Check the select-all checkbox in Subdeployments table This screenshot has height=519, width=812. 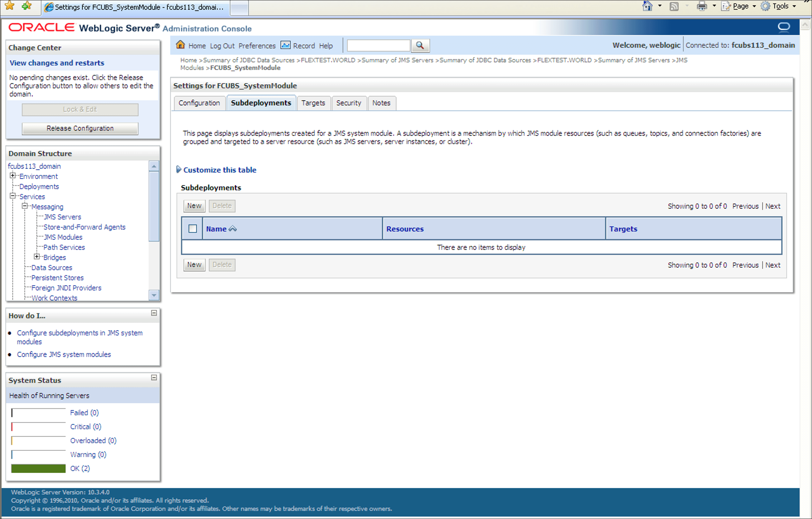pos(193,229)
